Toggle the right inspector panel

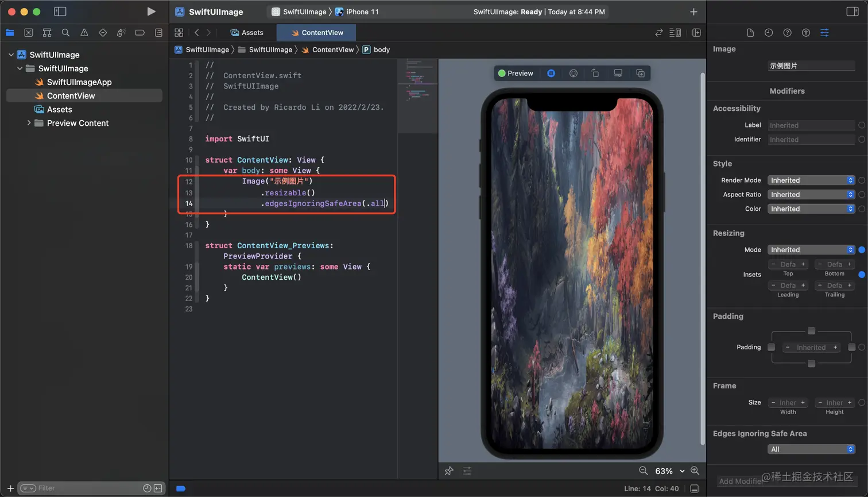[x=852, y=11]
